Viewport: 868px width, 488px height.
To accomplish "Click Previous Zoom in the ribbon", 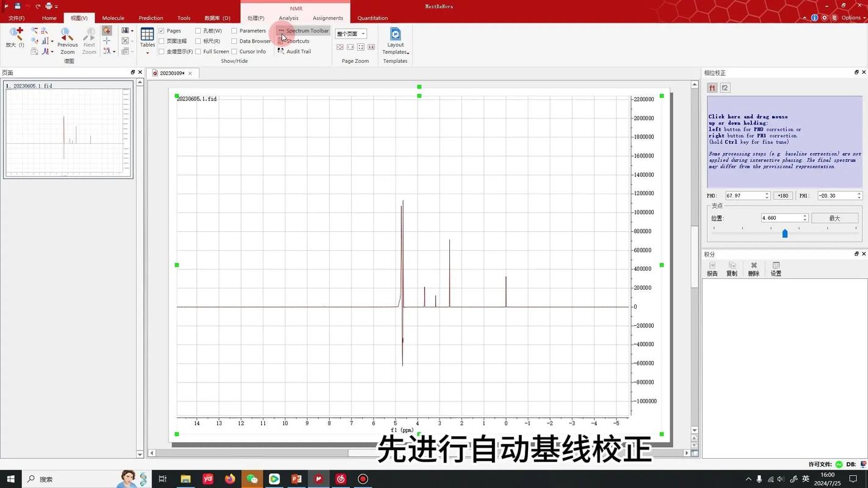I will tap(67, 43).
